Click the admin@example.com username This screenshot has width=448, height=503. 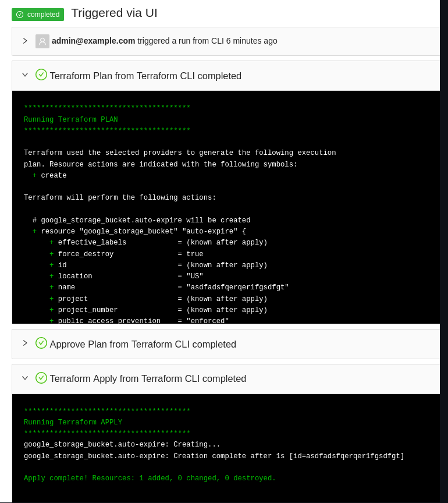93,41
